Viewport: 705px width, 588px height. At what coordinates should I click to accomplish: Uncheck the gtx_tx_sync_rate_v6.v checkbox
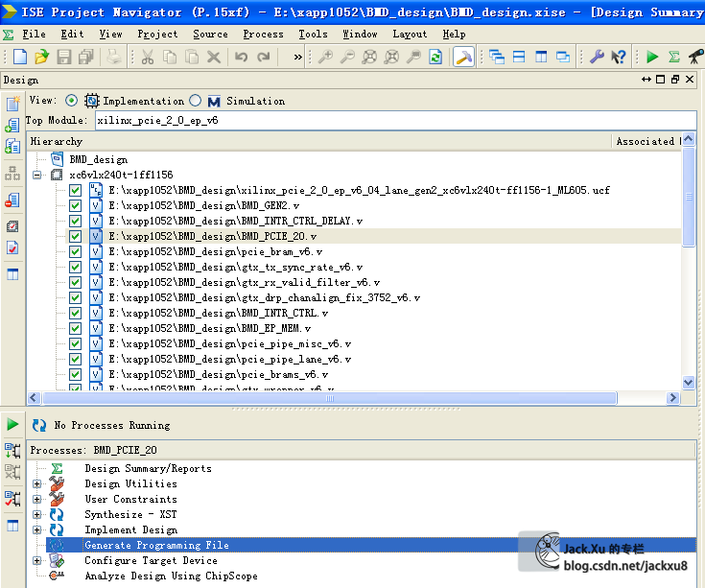point(75,267)
